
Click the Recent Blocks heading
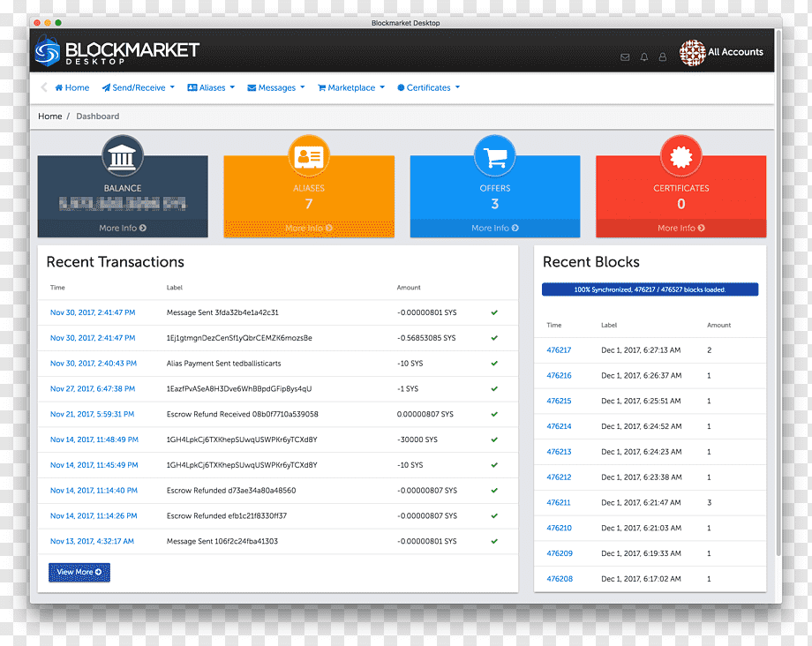tap(590, 262)
